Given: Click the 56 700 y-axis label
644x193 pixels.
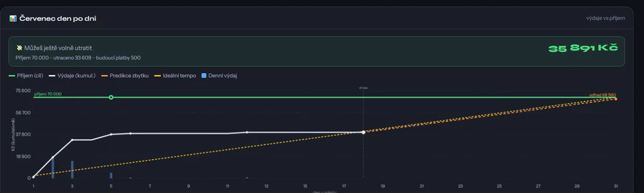Looking at the screenshot, I should pos(23,113).
